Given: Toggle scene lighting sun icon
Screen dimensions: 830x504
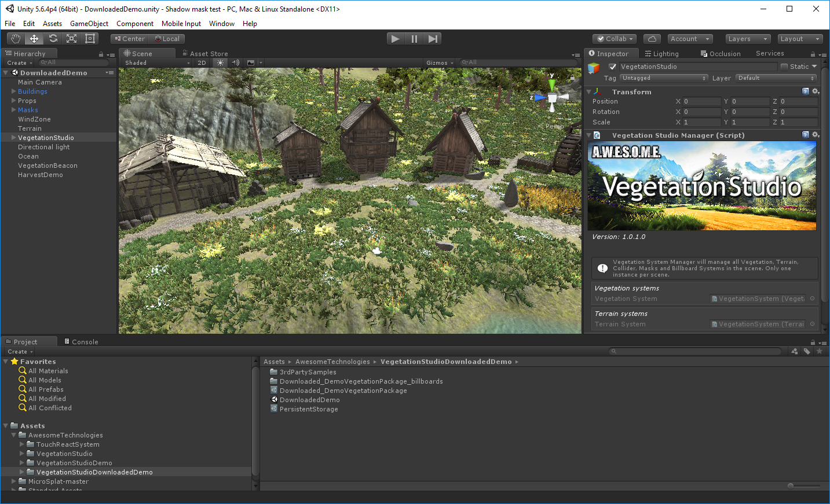Looking at the screenshot, I should click(x=220, y=62).
